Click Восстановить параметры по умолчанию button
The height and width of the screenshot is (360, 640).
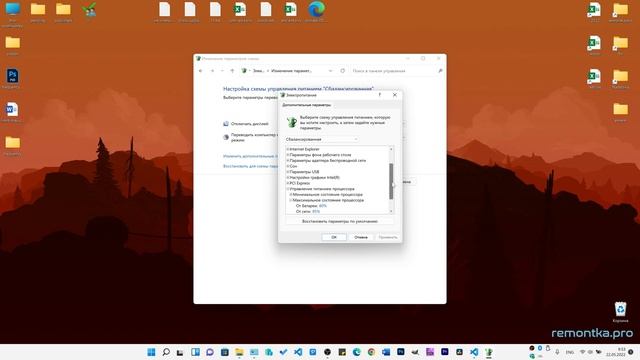pos(340,221)
